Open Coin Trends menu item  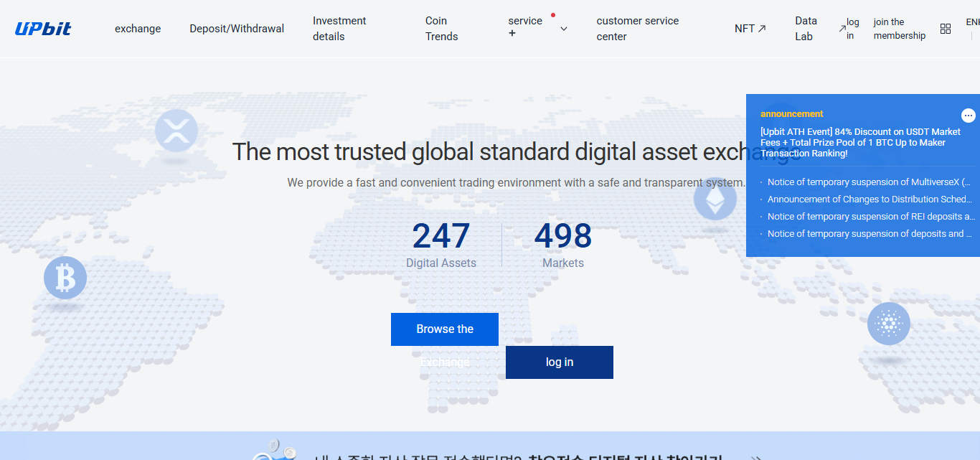441,29
